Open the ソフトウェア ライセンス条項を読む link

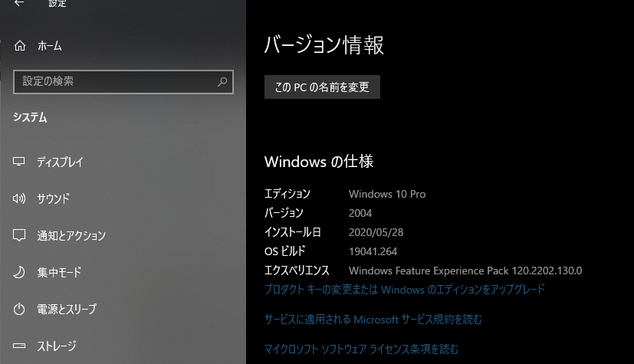coord(362,349)
